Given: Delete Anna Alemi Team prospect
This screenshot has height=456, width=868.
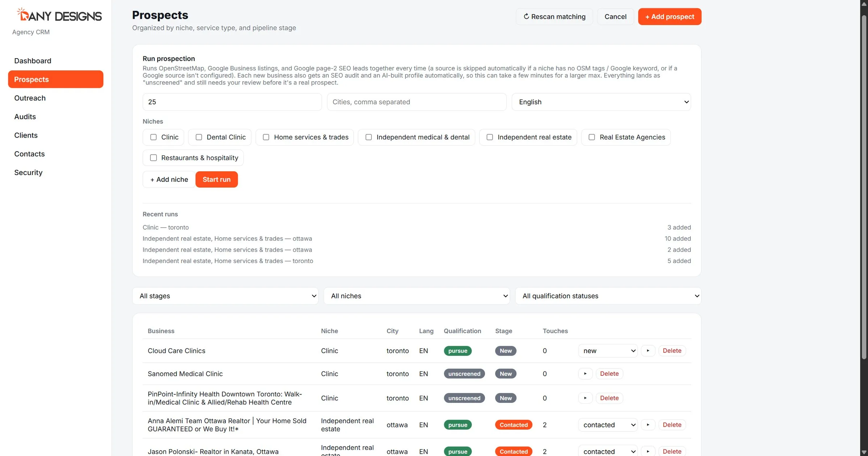Looking at the screenshot, I should click(672, 425).
